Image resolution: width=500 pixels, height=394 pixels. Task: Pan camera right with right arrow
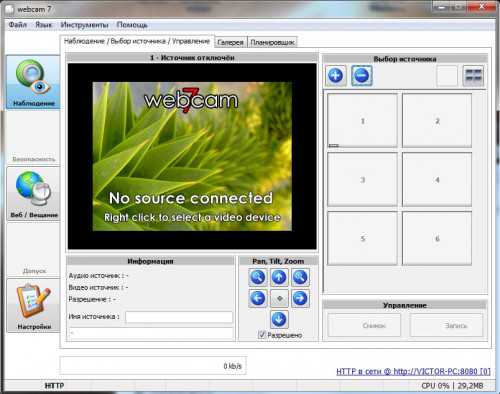(x=300, y=298)
